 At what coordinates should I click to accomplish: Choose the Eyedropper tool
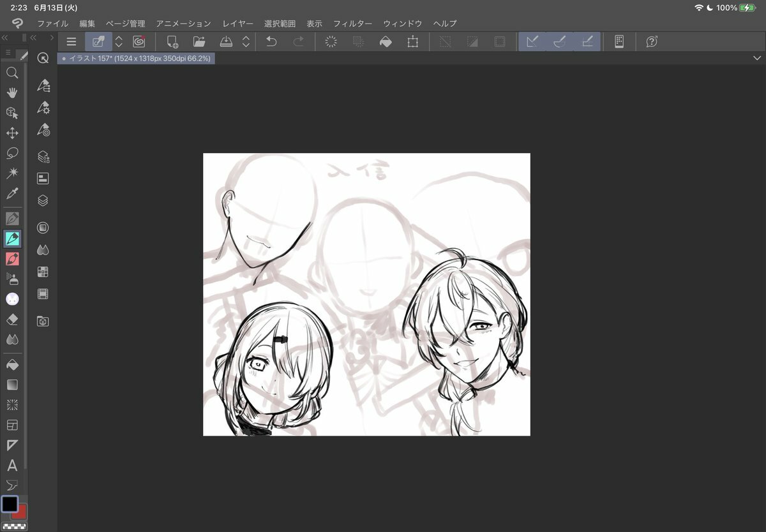click(12, 193)
